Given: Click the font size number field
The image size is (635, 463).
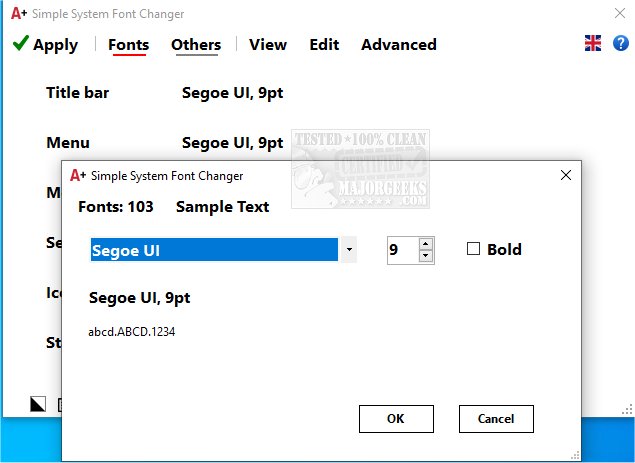Looking at the screenshot, I should (401, 250).
